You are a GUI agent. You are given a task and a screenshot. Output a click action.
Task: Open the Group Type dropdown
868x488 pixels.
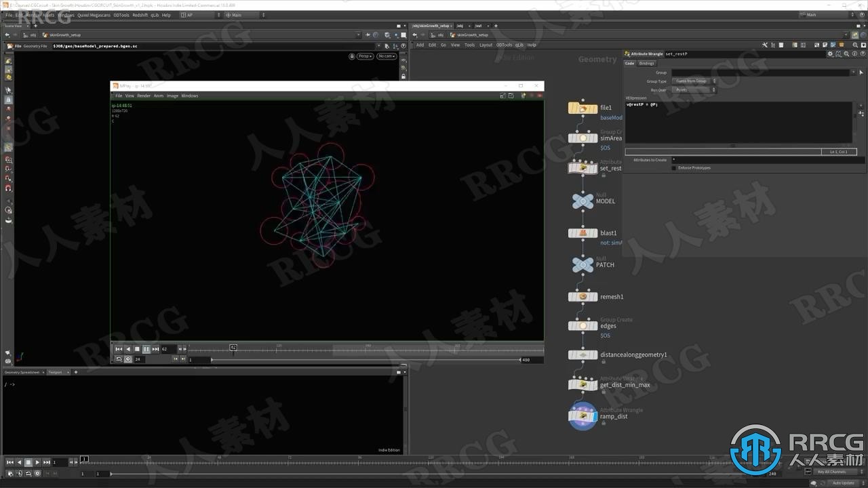point(694,81)
